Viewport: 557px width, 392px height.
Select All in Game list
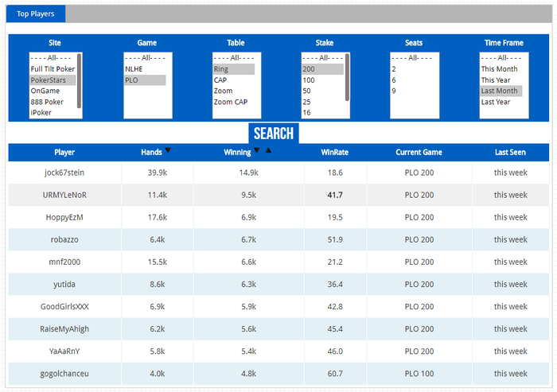coord(145,58)
